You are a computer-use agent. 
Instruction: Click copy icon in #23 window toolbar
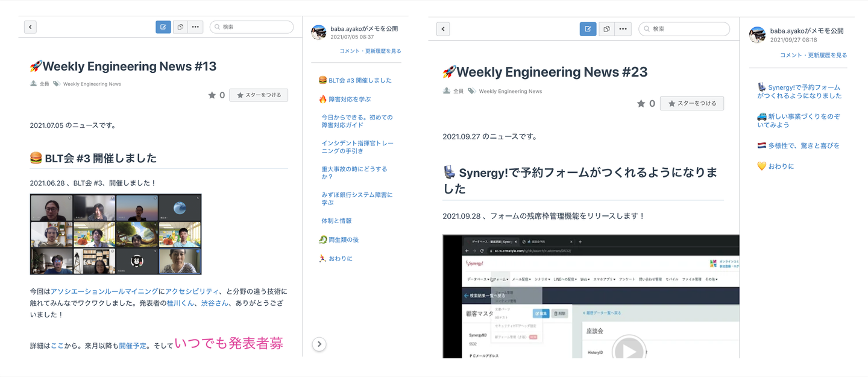(606, 29)
